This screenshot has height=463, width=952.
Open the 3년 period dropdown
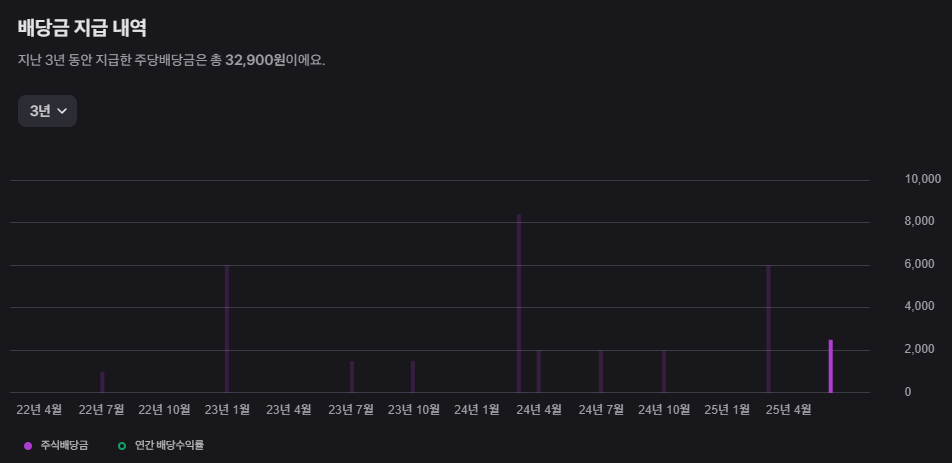tap(47, 111)
